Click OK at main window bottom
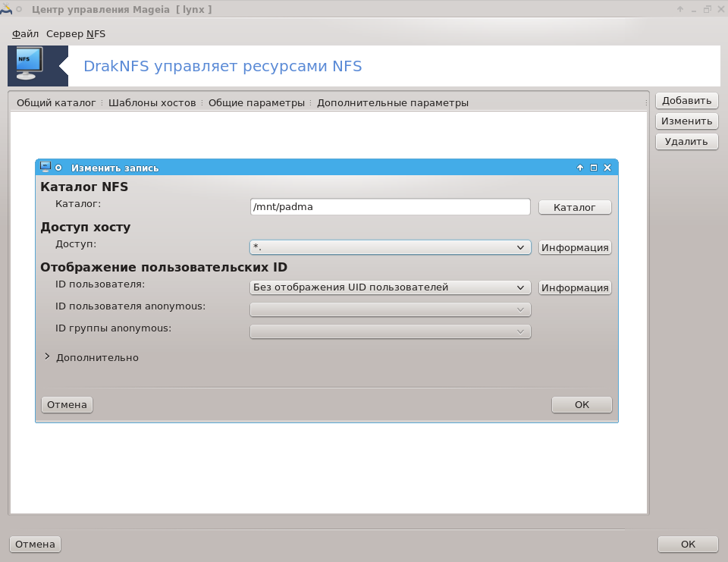This screenshot has height=562, width=728. click(x=688, y=544)
